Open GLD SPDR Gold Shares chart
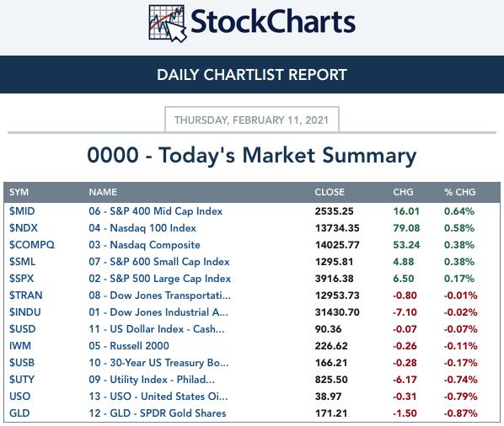 [x=157, y=413]
